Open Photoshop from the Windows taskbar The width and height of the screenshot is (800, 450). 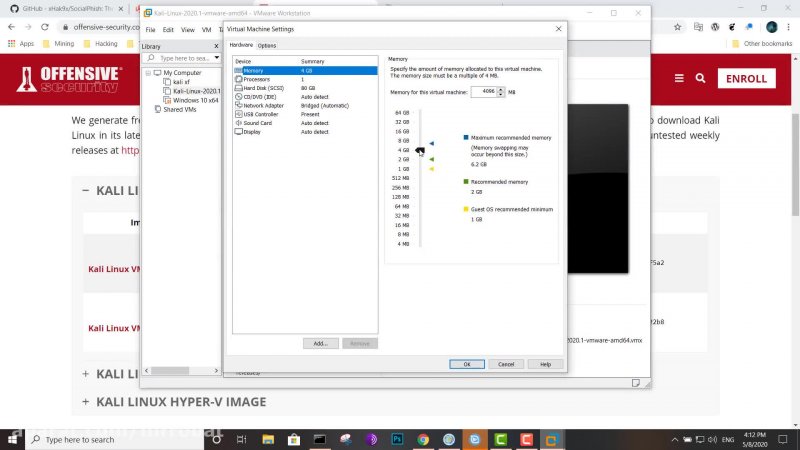pos(397,439)
